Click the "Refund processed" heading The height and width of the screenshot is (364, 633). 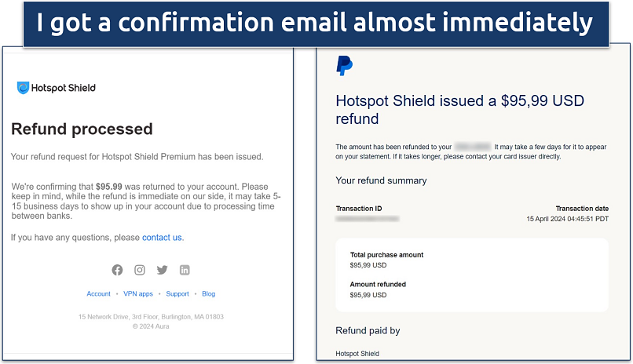(82, 129)
